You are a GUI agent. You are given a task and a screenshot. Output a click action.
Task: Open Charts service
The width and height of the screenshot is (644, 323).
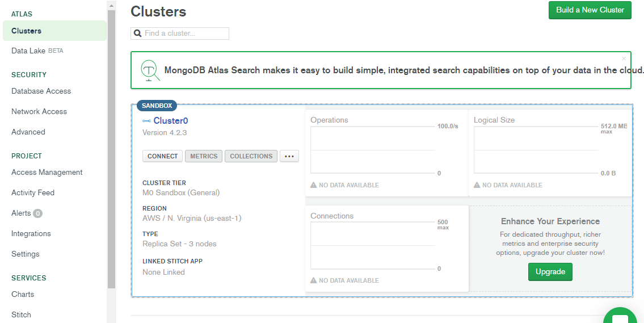click(23, 294)
